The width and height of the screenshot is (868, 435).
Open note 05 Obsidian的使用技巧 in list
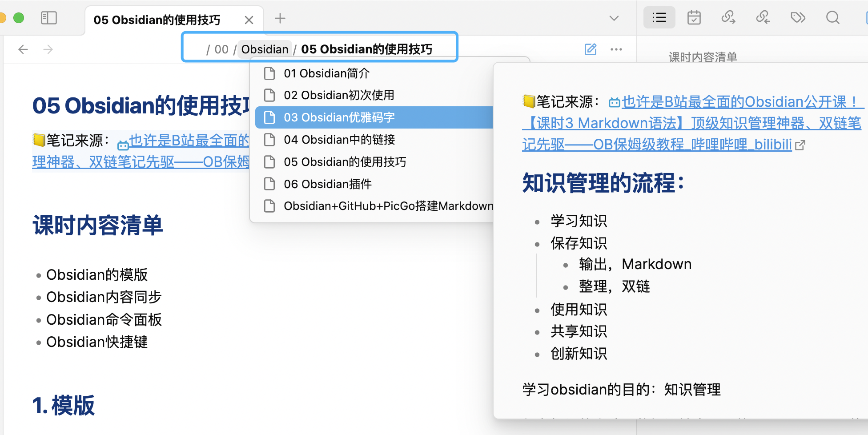(374, 162)
